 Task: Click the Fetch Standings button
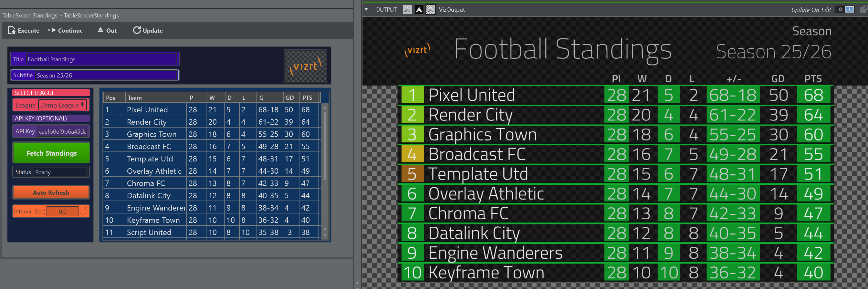tap(51, 153)
